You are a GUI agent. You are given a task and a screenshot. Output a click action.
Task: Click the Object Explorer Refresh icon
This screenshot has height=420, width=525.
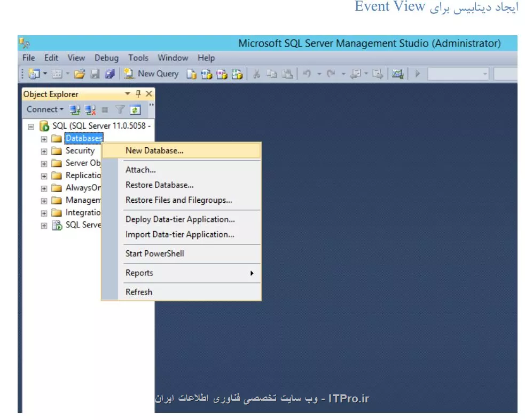coord(135,110)
